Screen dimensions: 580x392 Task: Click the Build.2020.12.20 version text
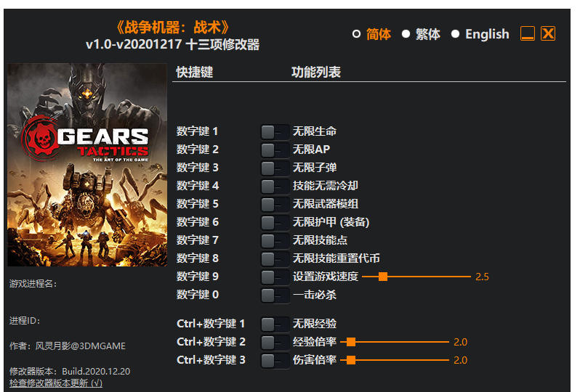[96, 371]
